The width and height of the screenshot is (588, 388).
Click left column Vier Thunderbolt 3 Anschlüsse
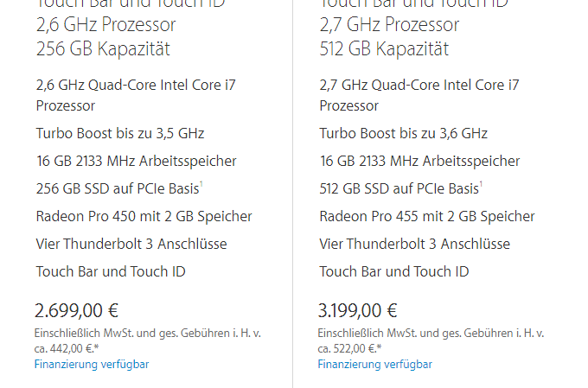pos(131,244)
